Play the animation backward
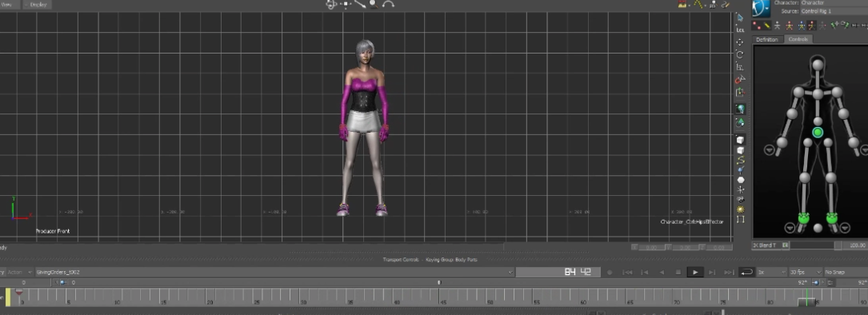 click(x=662, y=273)
